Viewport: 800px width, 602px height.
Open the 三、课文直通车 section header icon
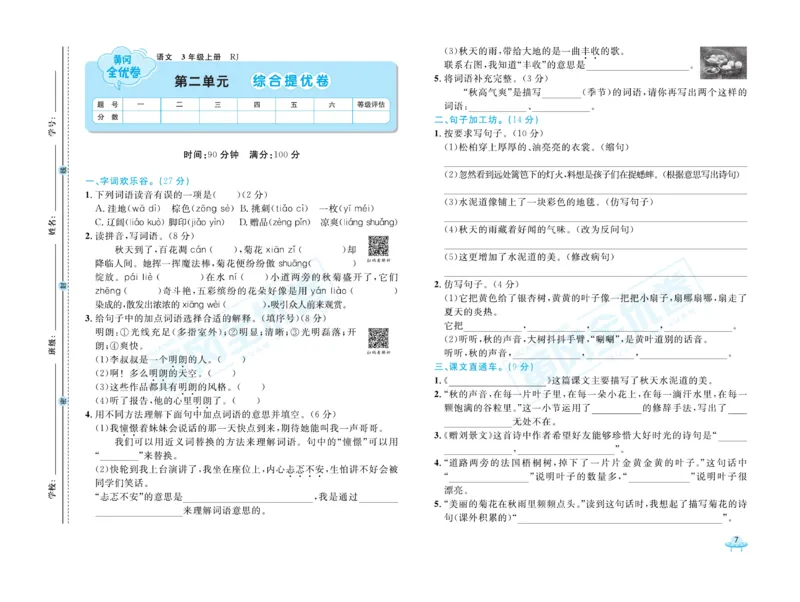[460, 367]
